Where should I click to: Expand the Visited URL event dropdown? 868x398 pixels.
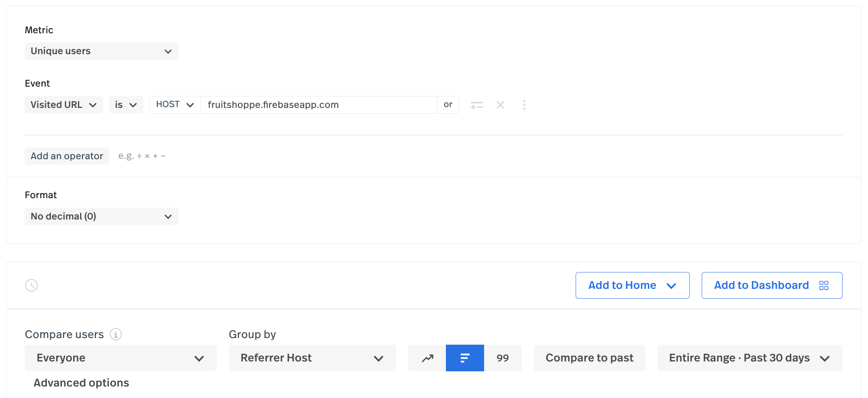tap(64, 105)
